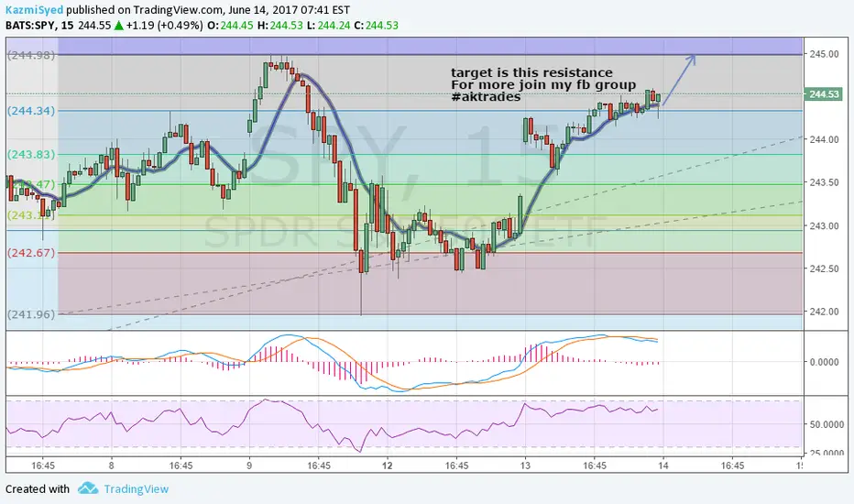Image resolution: width=854 pixels, height=504 pixels.
Task: Click the 242.00 price axis label
Action: (824, 312)
